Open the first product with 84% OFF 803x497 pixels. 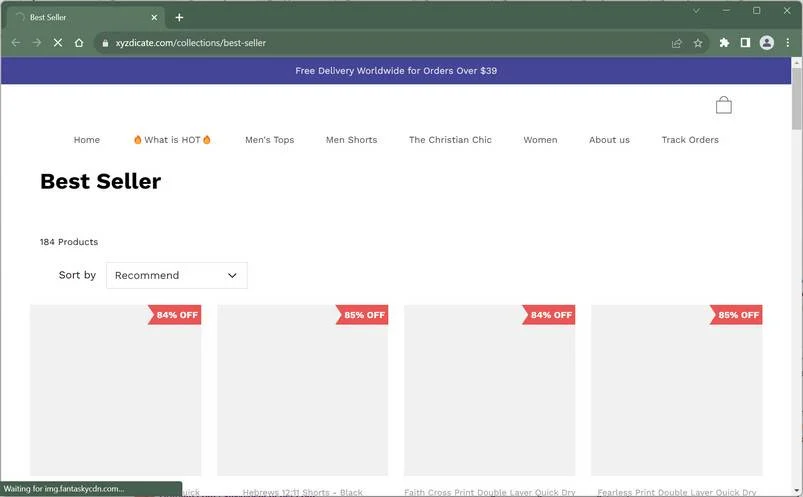pyautogui.click(x=115, y=390)
